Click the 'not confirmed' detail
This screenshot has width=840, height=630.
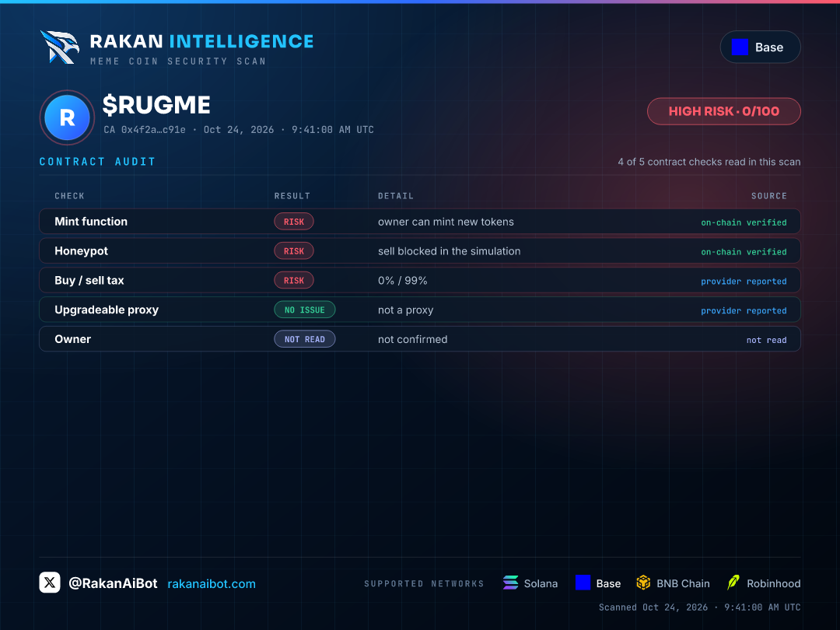(412, 340)
